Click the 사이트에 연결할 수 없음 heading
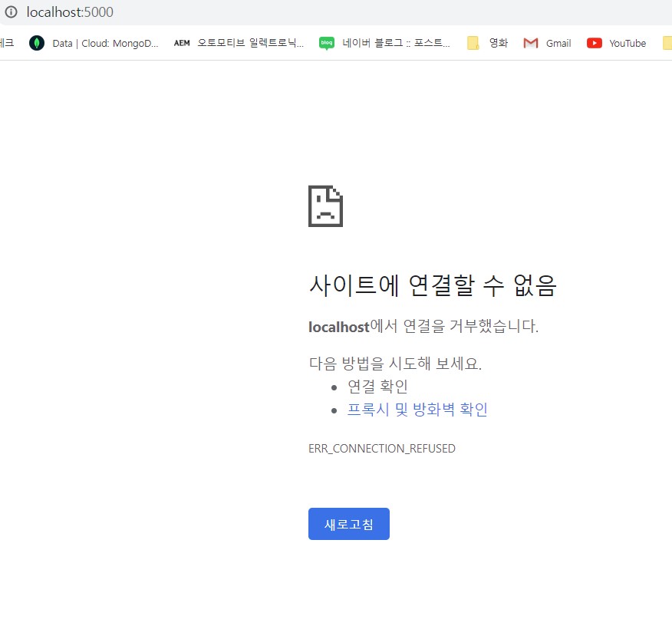The height and width of the screenshot is (619, 672). (433, 285)
